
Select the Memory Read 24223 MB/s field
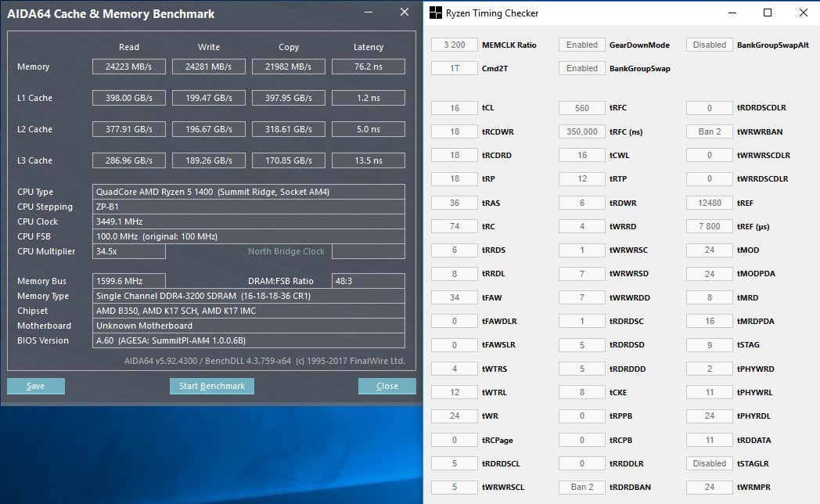(128, 67)
